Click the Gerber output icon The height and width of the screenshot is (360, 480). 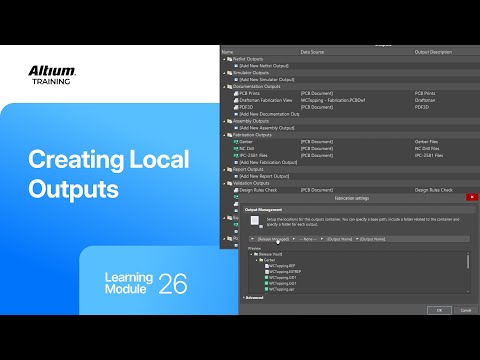pyautogui.click(x=236, y=142)
